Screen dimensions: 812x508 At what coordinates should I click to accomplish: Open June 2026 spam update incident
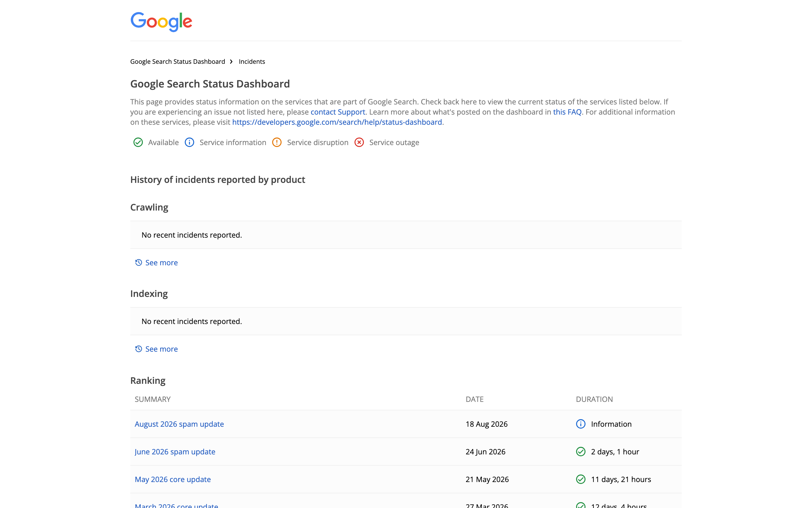(x=175, y=452)
